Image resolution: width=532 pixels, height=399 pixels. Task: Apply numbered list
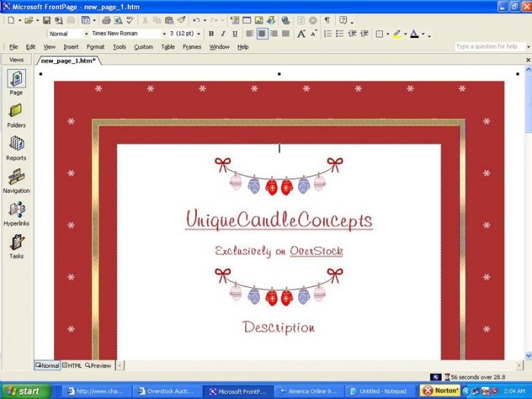point(328,33)
